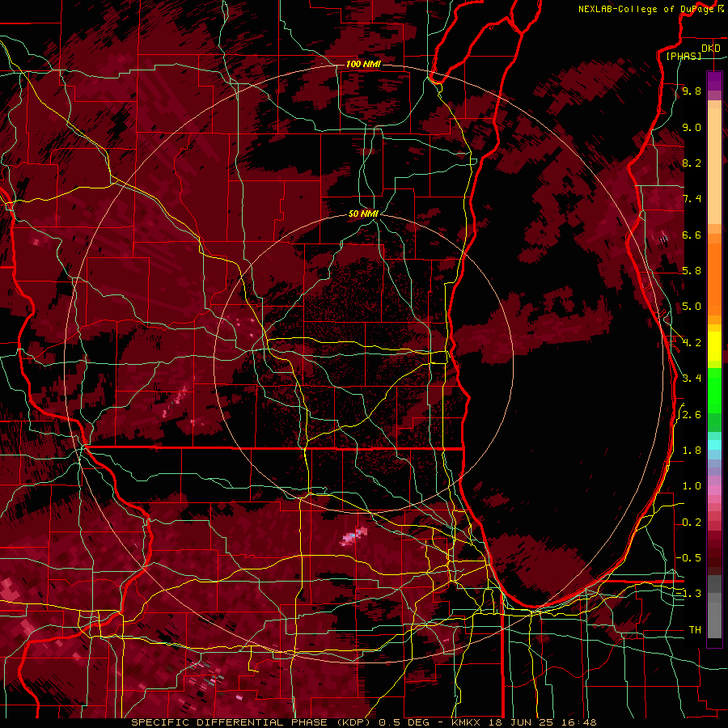Click the 2.6 value on color scale
The image size is (728, 728).
pos(692,415)
